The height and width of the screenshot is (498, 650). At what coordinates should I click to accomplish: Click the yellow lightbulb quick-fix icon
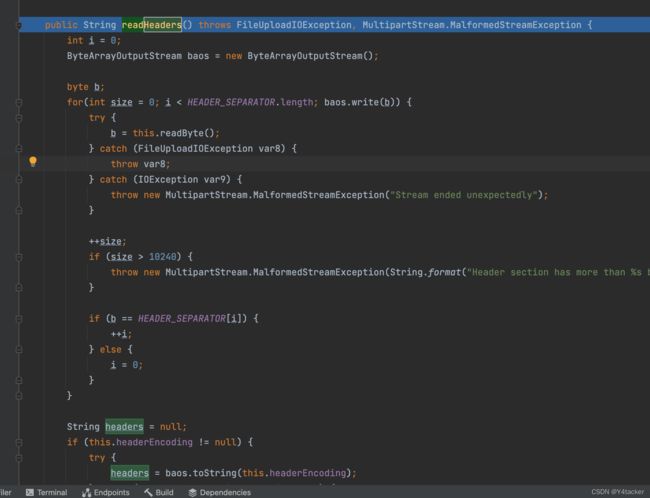click(x=33, y=162)
